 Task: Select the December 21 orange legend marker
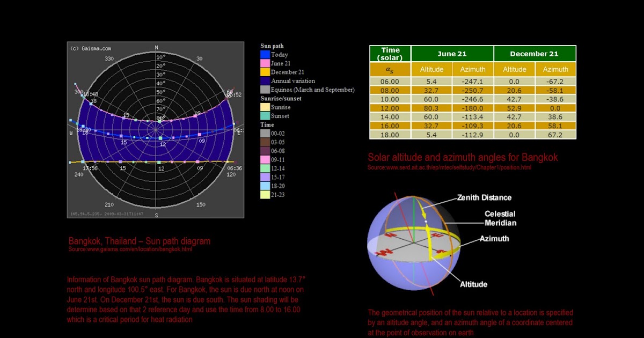pos(265,71)
